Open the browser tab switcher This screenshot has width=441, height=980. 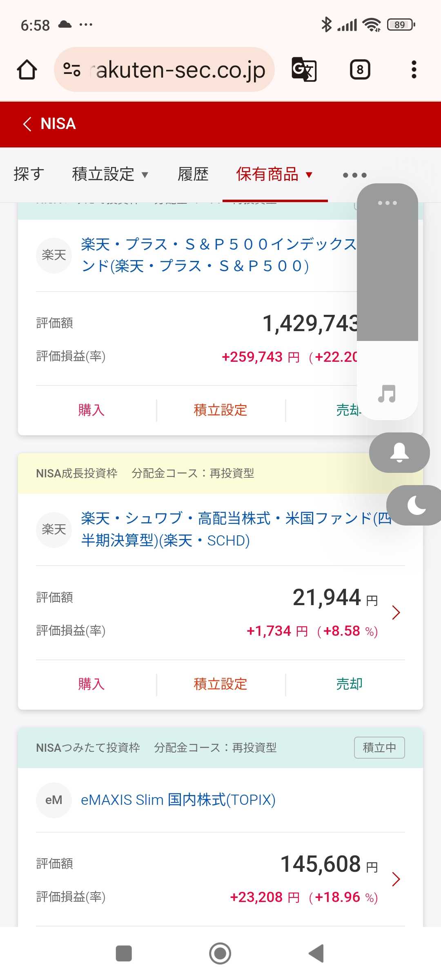360,70
